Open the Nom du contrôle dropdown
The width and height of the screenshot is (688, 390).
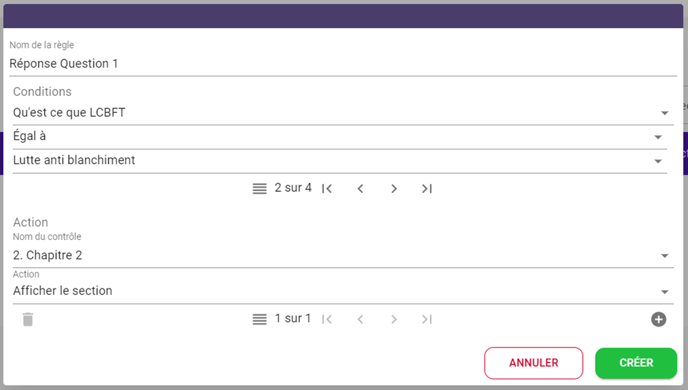point(343,255)
